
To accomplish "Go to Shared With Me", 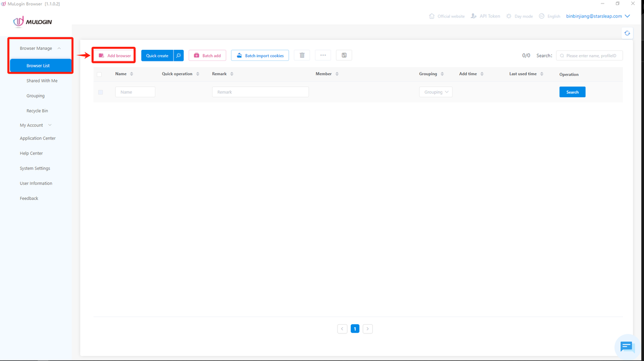I will [x=42, y=81].
